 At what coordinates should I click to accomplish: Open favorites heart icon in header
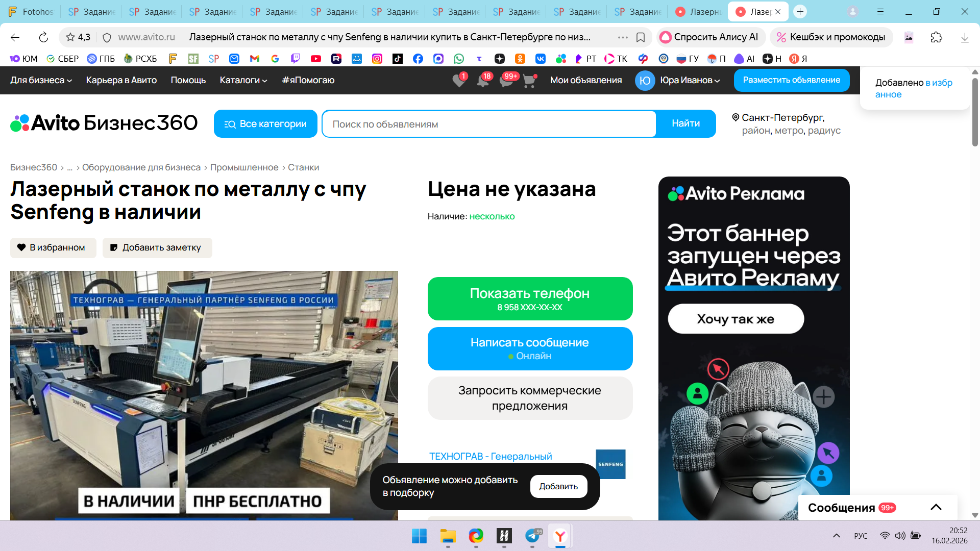tap(459, 81)
